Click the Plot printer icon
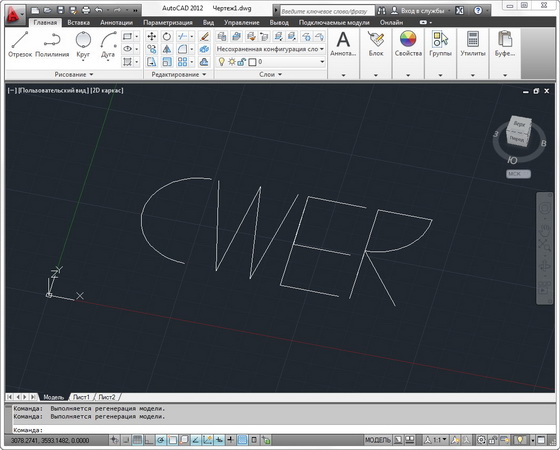560x450 pixels. [x=86, y=10]
